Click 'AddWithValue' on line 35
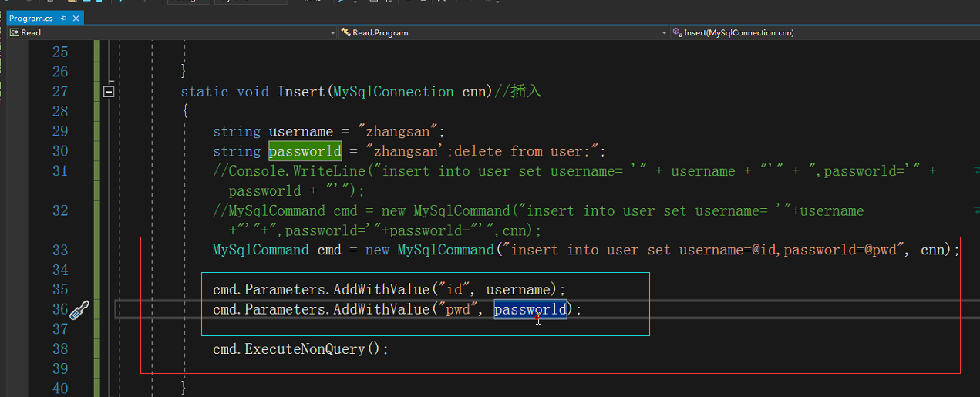Viewport: 980px width, 397px height. 381,290
